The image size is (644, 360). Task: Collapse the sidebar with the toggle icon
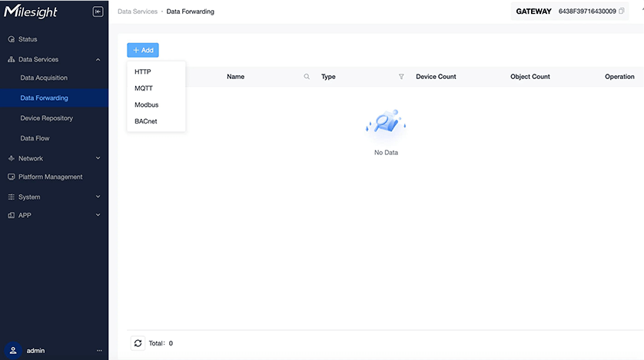coord(98,12)
